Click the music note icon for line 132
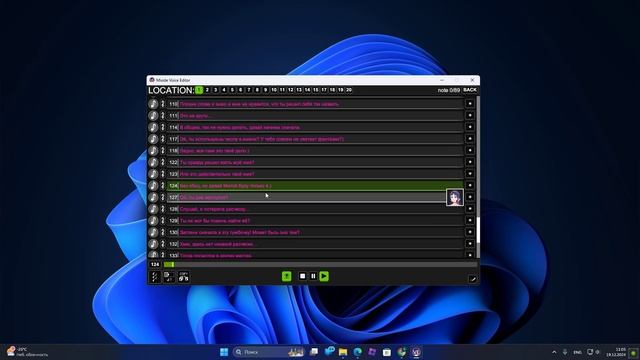Viewport: 640px width, 360px height. click(x=153, y=244)
